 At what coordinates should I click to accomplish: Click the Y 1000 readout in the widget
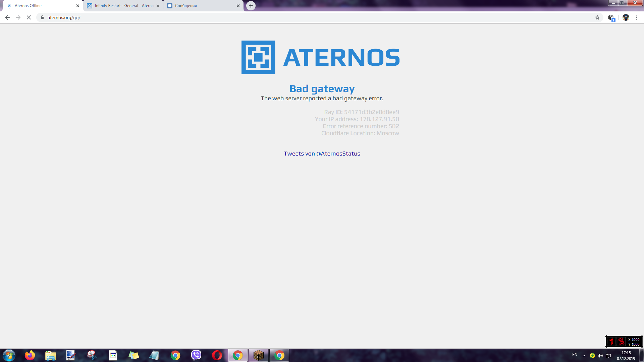tap(634, 344)
